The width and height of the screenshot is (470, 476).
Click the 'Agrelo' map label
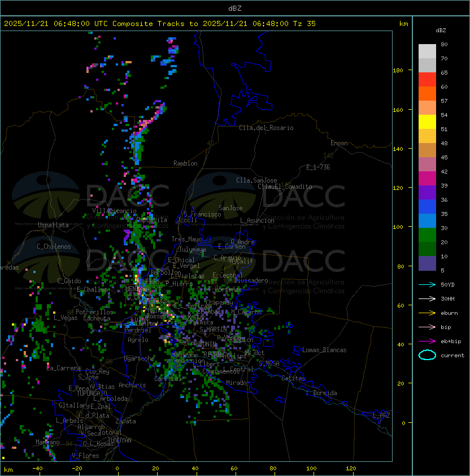tap(138, 340)
